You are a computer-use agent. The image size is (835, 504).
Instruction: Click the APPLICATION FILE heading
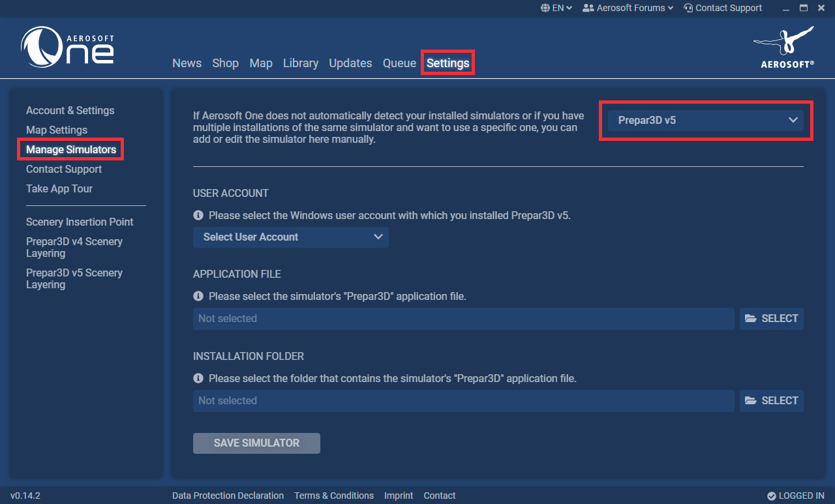click(x=237, y=274)
